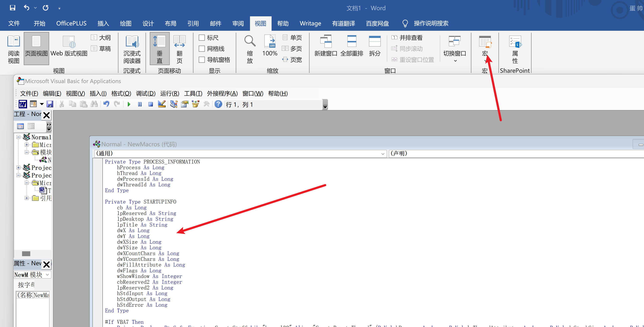Screen dimensions: 644x327
Task: Click the Reset stop icon in VBA toolbar
Action: [x=150, y=104]
